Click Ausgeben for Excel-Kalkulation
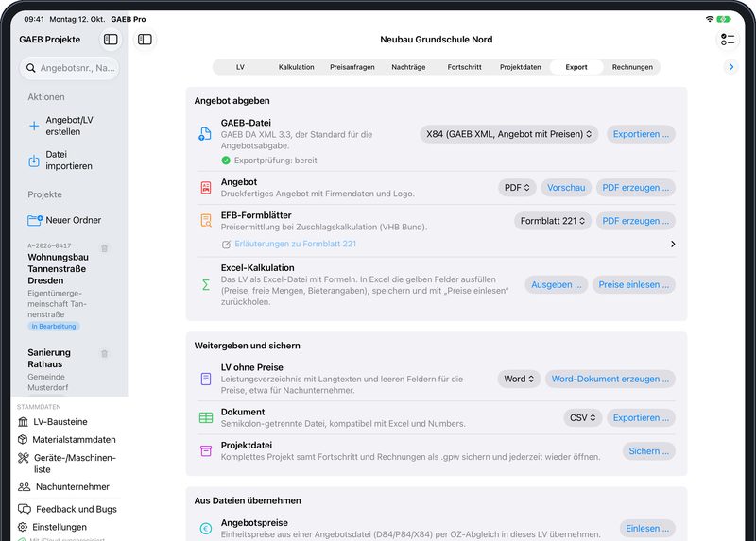Screen dimensions: 756x541 (x=557, y=285)
